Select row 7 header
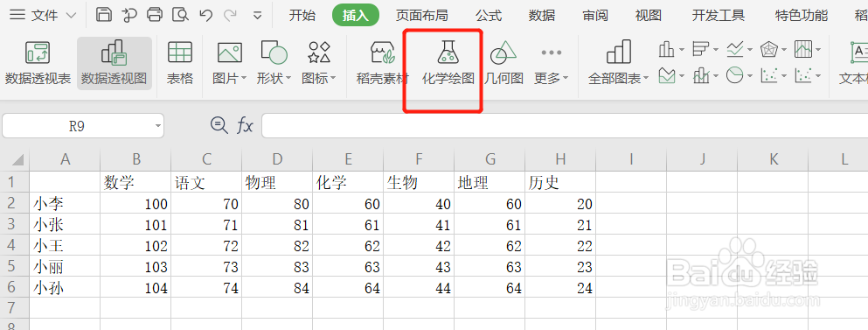The width and height of the screenshot is (868, 330). (x=14, y=308)
